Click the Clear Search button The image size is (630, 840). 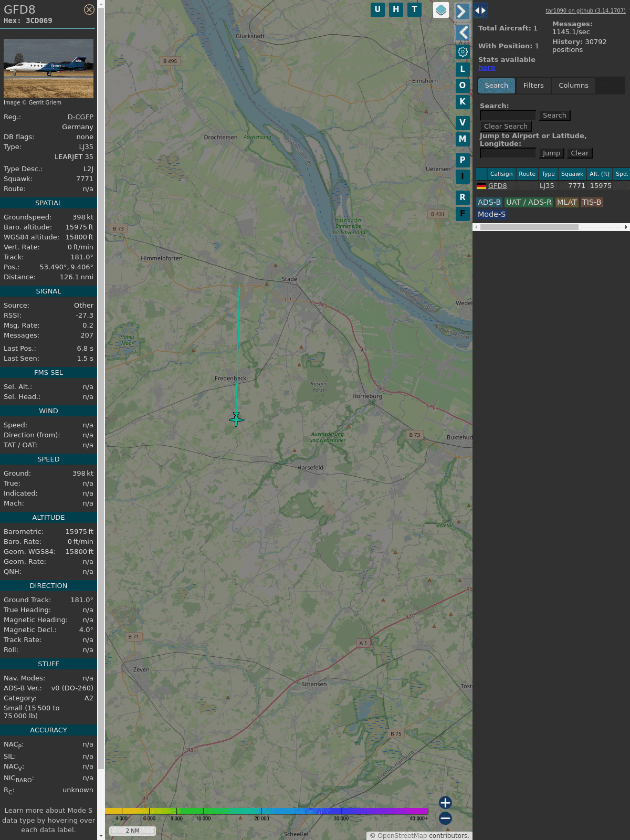click(x=506, y=127)
